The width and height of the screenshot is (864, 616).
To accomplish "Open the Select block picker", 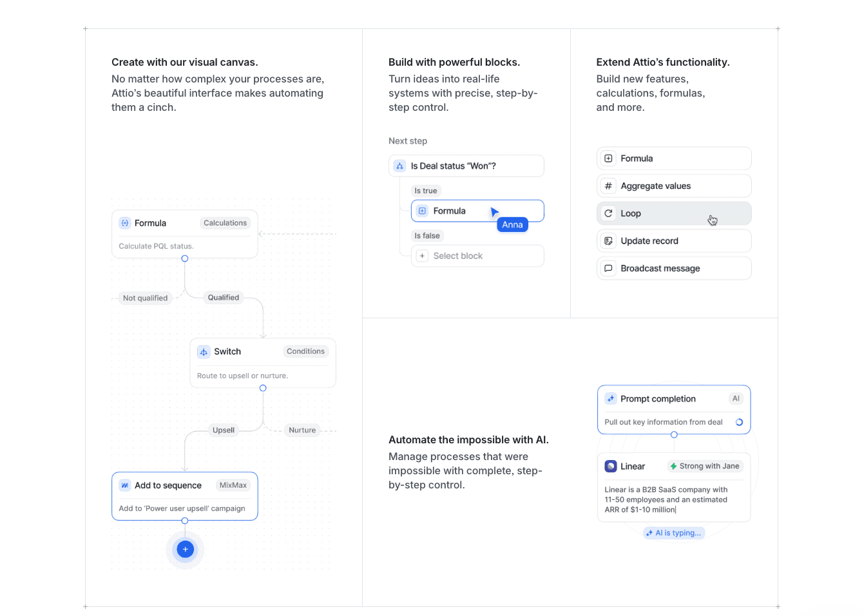I will pyautogui.click(x=477, y=256).
